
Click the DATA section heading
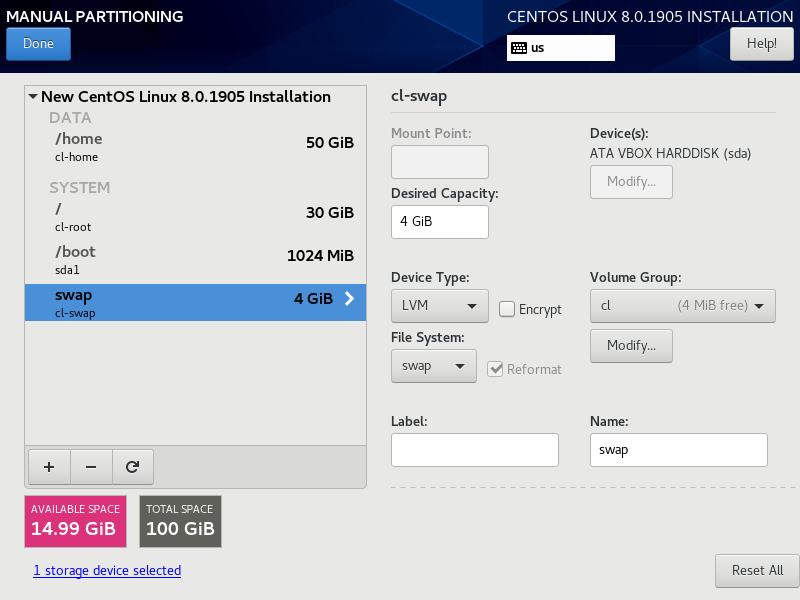pos(70,118)
